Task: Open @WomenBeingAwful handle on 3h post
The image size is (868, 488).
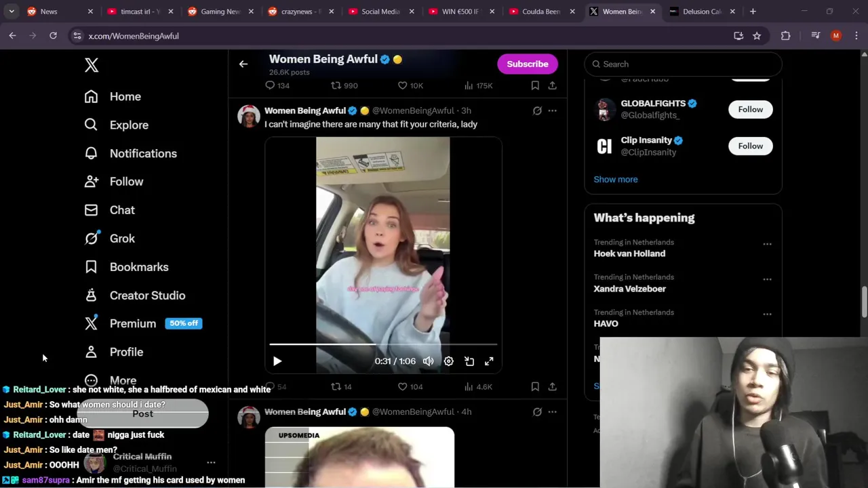Action: pyautogui.click(x=413, y=110)
